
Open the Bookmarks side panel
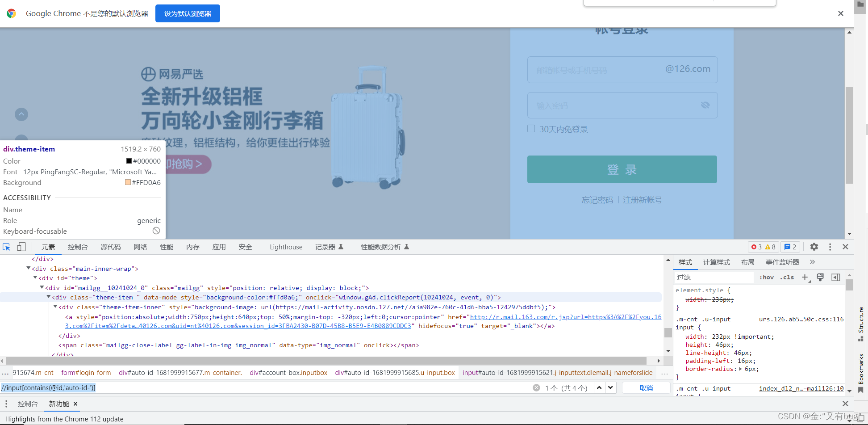pos(861,374)
